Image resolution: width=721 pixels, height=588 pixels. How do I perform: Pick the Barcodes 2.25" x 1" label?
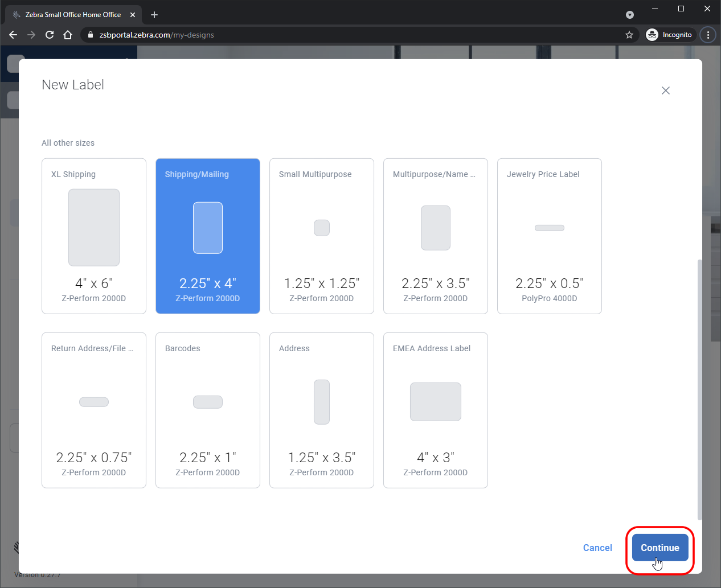point(208,410)
